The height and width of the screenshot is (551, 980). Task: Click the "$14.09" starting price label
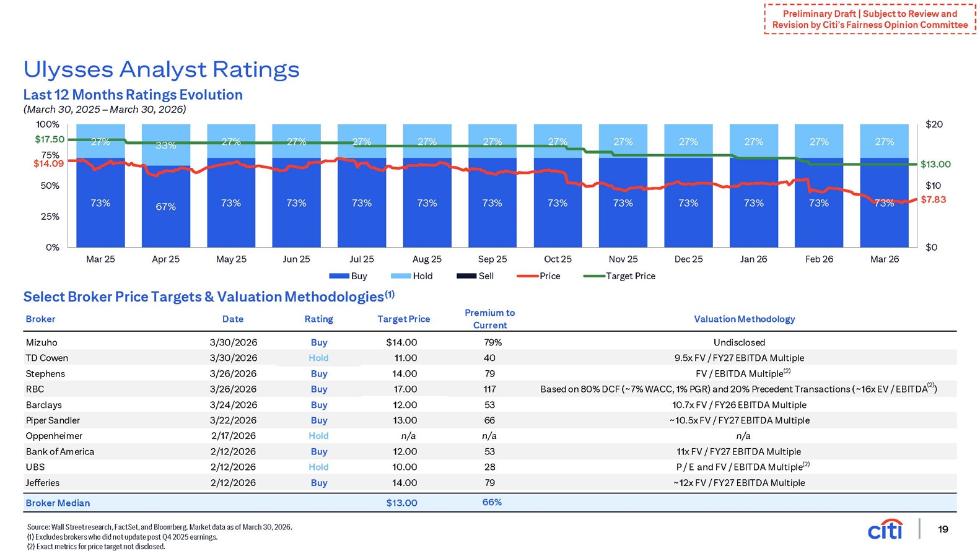point(48,163)
